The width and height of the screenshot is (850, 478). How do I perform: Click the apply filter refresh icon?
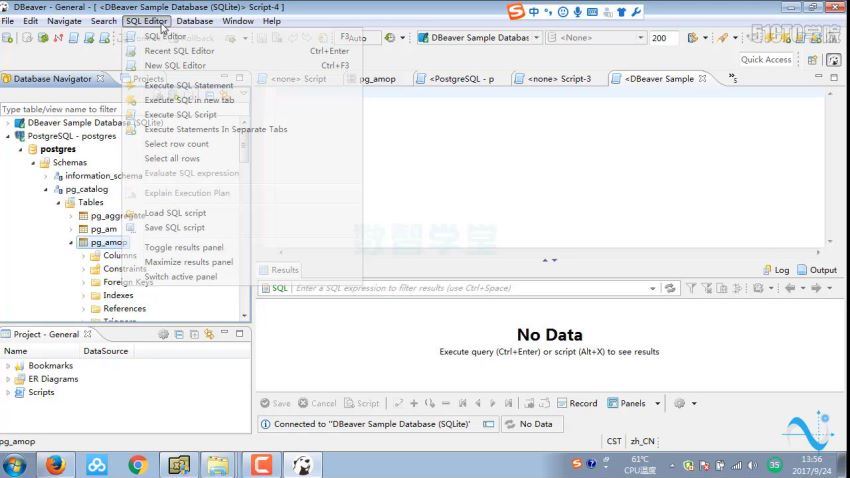tap(670, 288)
